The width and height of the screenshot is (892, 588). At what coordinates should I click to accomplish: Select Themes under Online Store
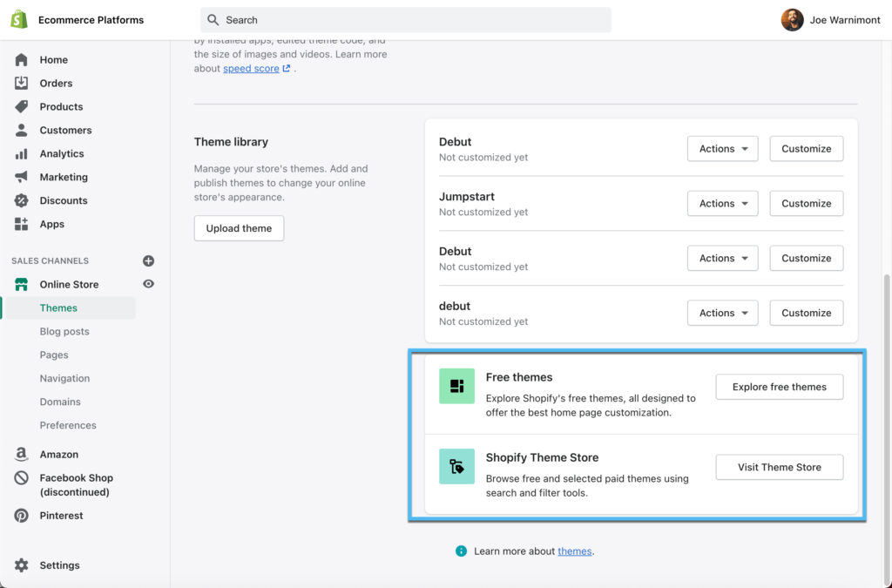(x=58, y=308)
